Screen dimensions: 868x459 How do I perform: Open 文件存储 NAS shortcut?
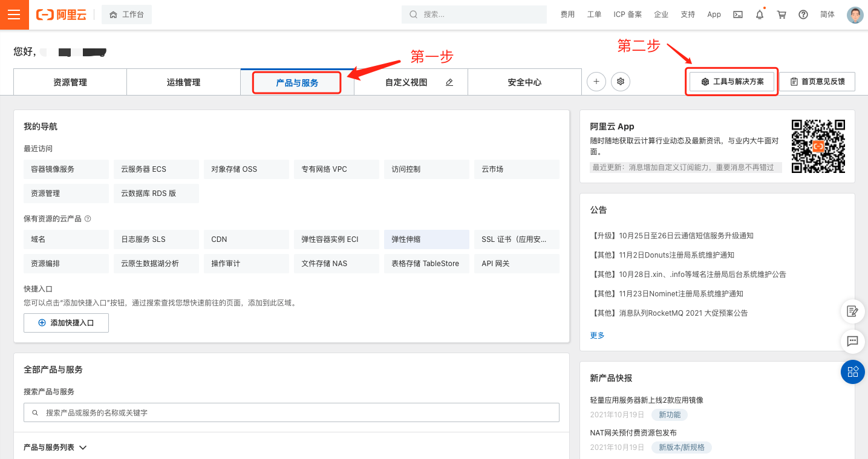336,264
